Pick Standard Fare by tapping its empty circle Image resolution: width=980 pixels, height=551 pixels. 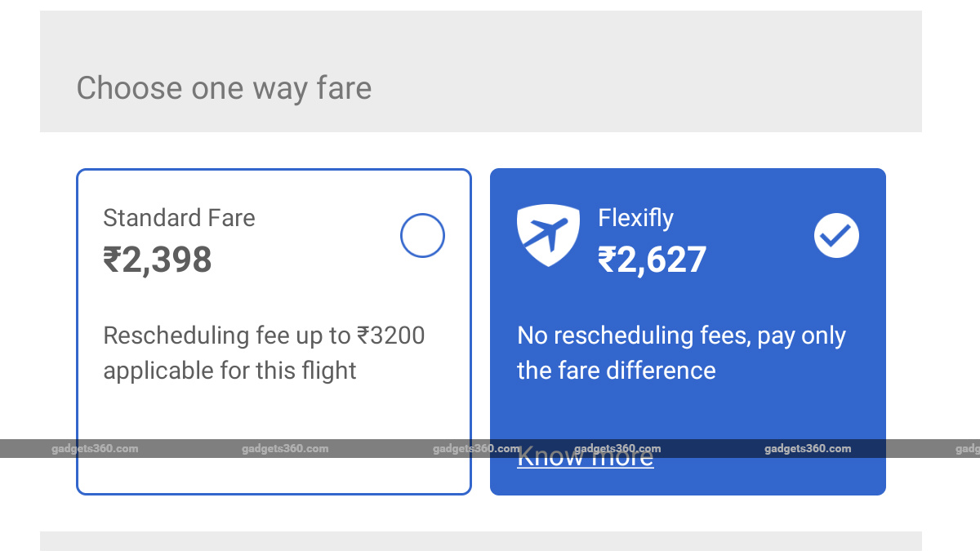[421, 235]
